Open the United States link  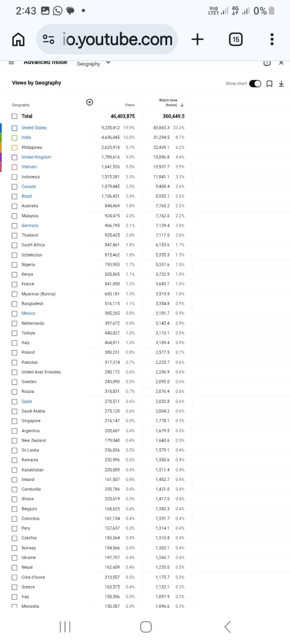(x=34, y=128)
